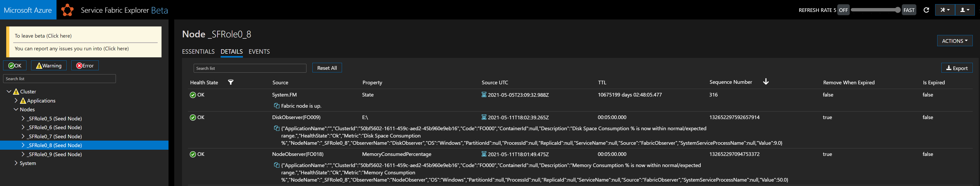
Task: Click Reset All button
Action: pos(327,68)
